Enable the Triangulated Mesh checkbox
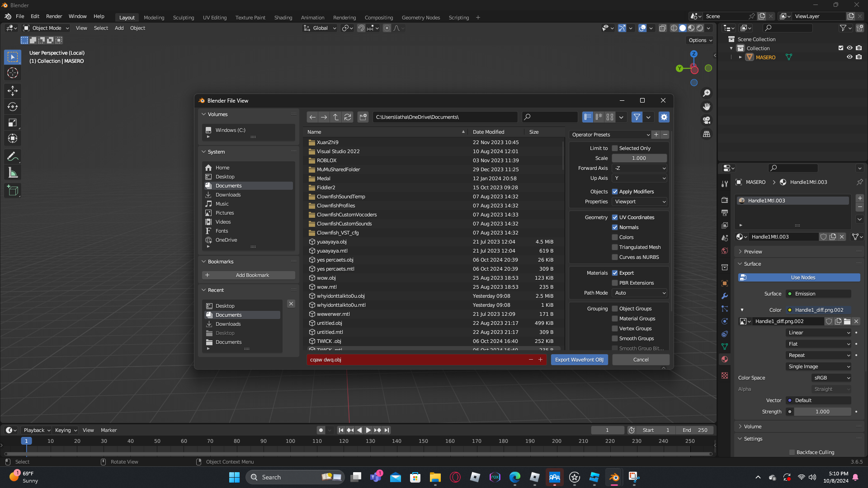 (615, 247)
